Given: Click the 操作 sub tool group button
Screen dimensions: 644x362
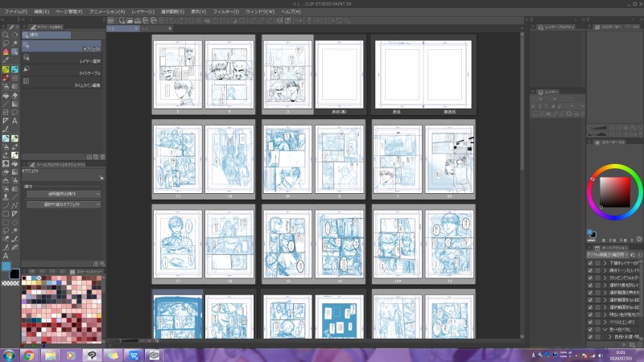Looking at the screenshot, I should tap(47, 35).
